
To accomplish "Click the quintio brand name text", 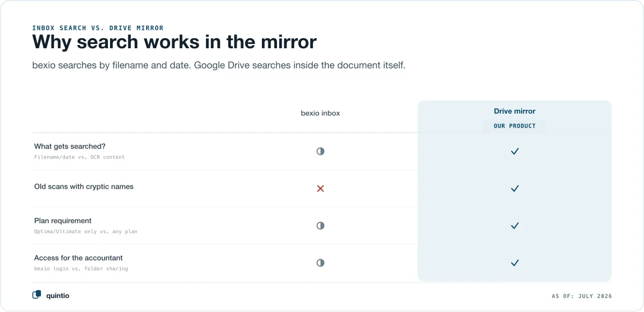I will pos(58,295).
